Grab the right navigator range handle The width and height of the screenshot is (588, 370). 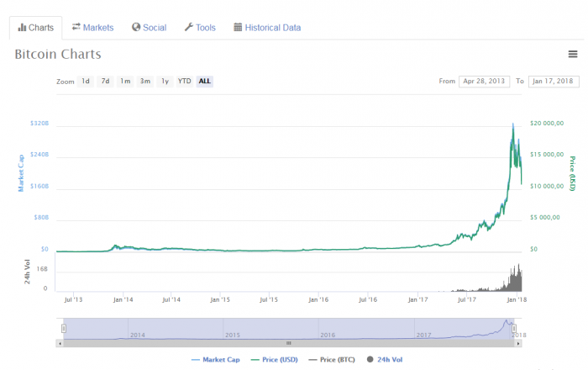pyautogui.click(x=514, y=328)
